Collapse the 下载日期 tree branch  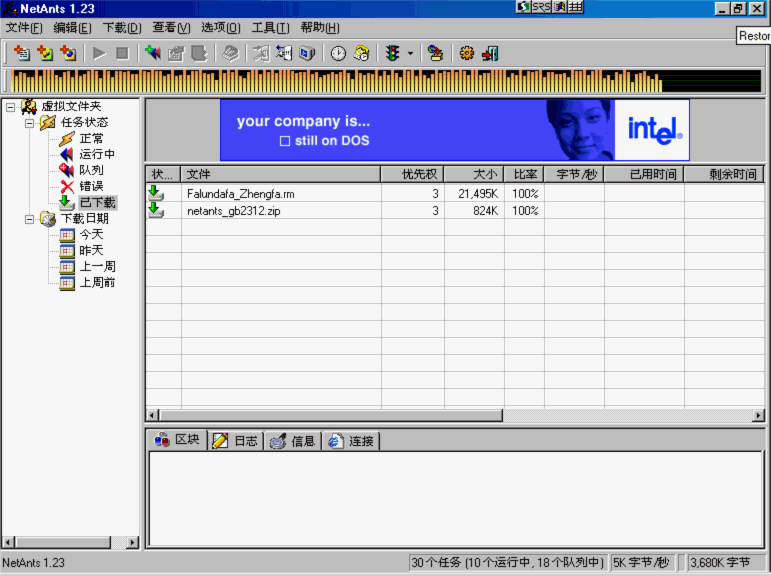tap(30, 219)
